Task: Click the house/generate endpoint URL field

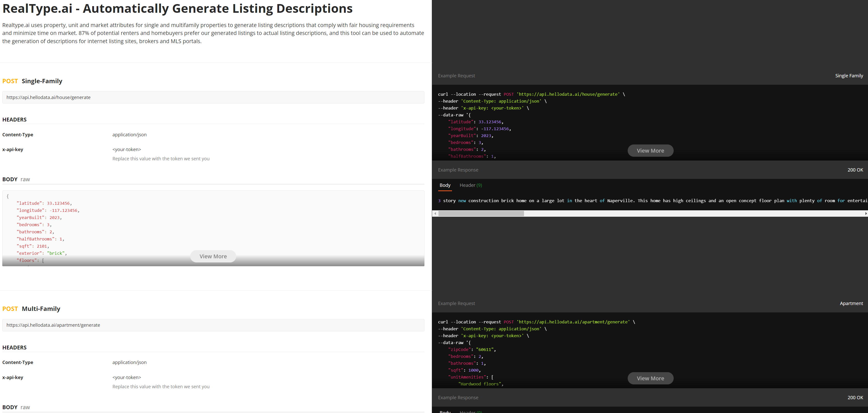Action: click(x=213, y=97)
